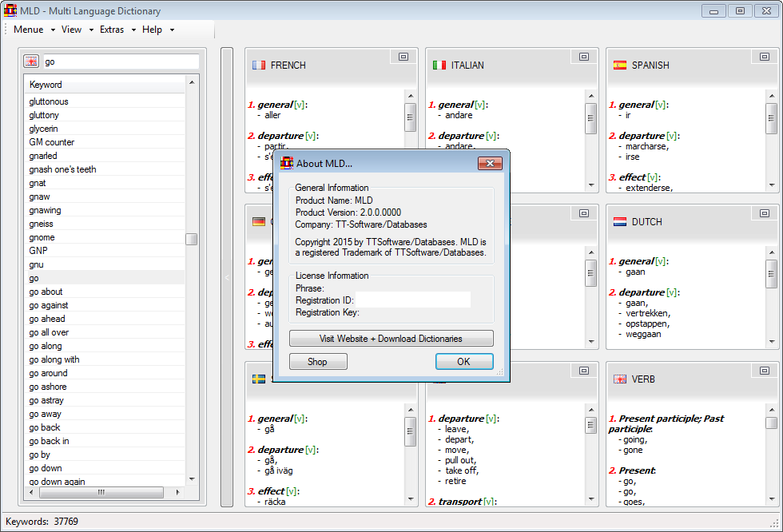Collapse the keyword sidebar with the splitter arrow
783x532 pixels.
tap(227, 277)
